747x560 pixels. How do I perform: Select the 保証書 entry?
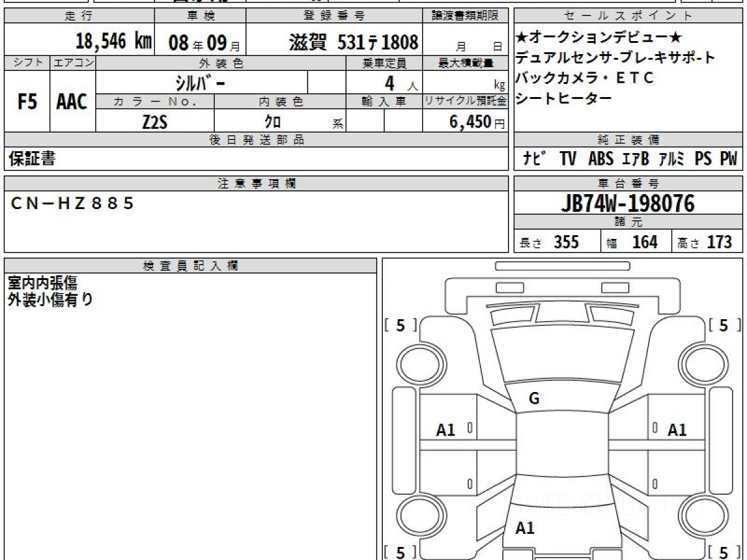coord(32,159)
